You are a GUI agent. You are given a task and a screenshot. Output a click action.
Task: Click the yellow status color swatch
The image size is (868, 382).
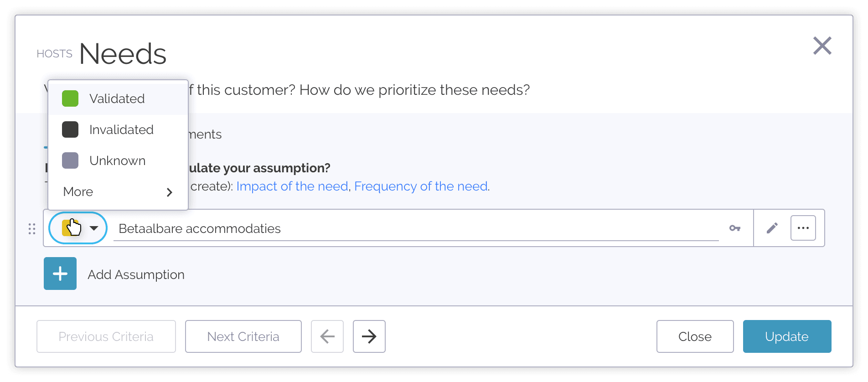70,227
